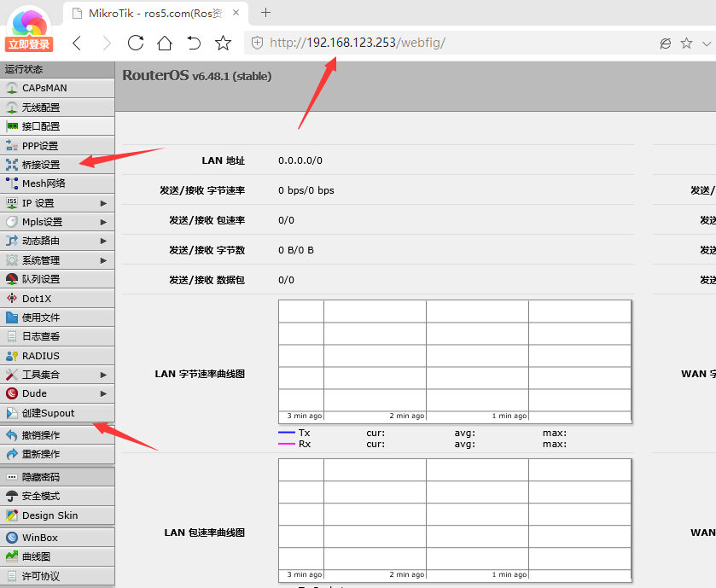Expand 工具集合 submenu arrow
Screen dimensions: 716x588
tap(103, 375)
